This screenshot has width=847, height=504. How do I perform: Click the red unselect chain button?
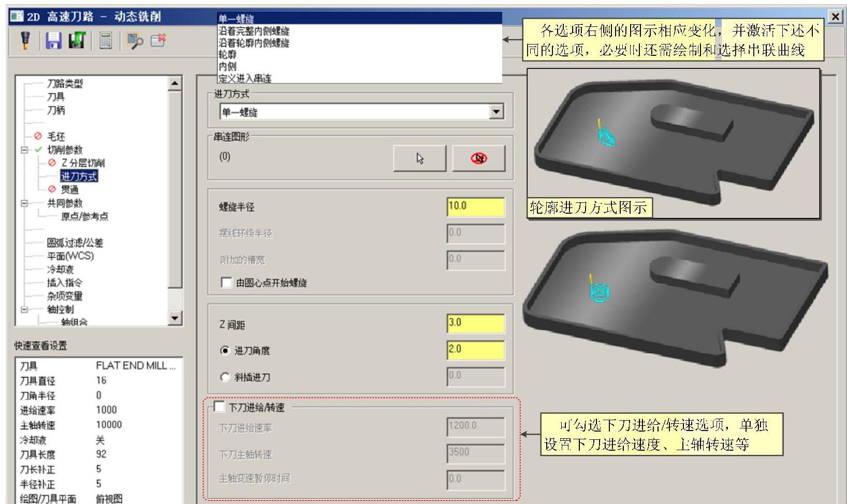point(479,158)
